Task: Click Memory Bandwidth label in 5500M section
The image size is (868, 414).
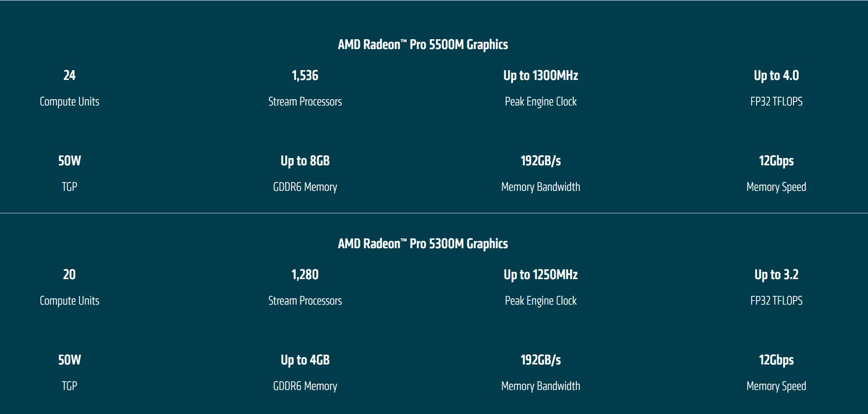Action: coord(541,187)
